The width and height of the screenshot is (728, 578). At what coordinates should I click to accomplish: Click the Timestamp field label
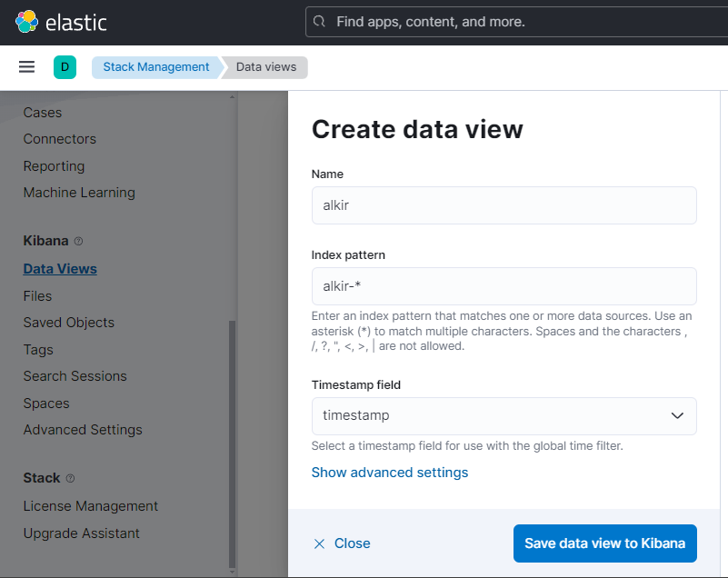click(355, 384)
